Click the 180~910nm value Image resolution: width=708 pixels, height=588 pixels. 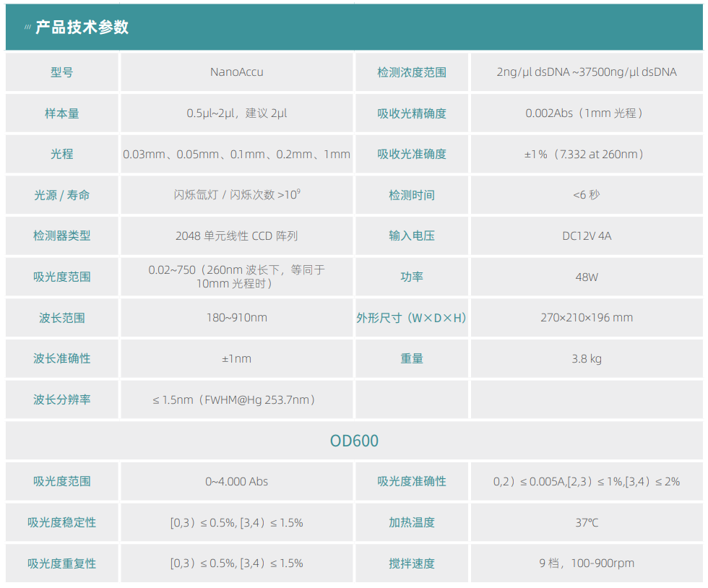[237, 318]
